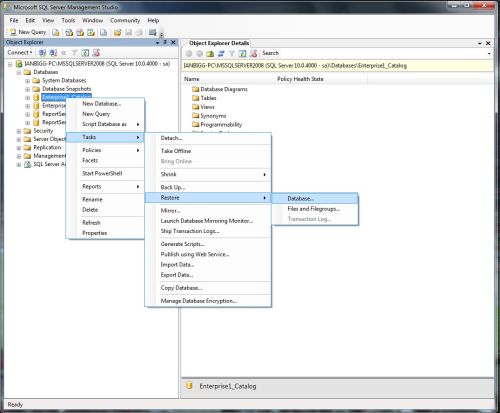
Task: Choose Generate Scripts... menu entry
Action: click(208, 244)
